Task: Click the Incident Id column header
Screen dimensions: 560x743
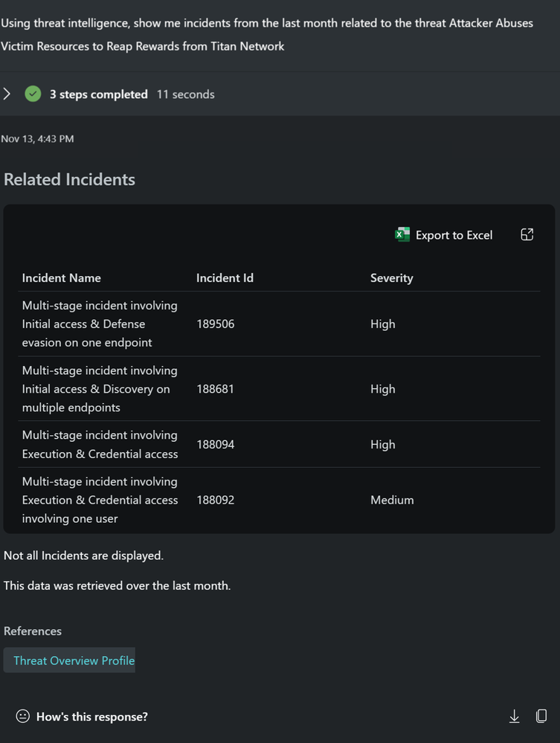Action: 225,277
